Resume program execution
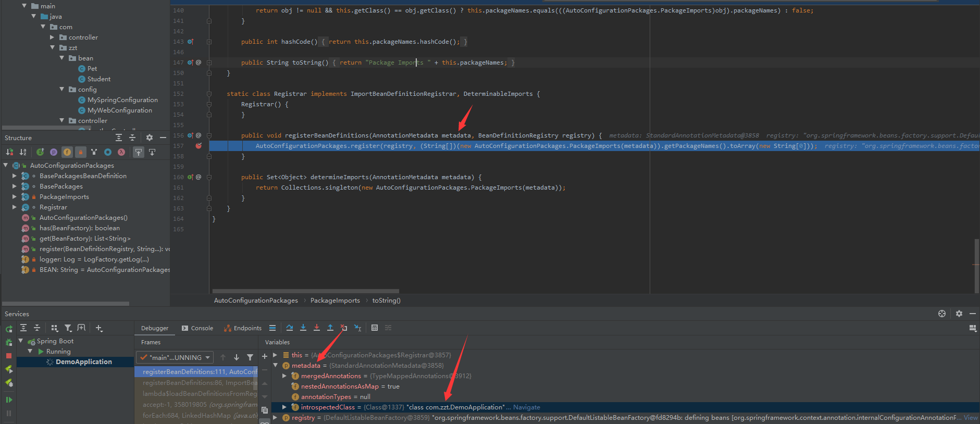Viewport: 980px width, 424px height. tap(9, 400)
